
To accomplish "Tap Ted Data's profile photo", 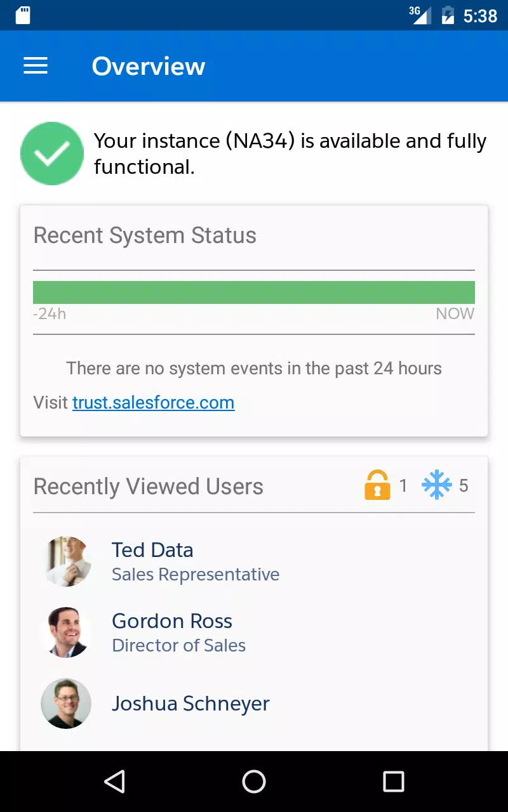I will pos(66,561).
